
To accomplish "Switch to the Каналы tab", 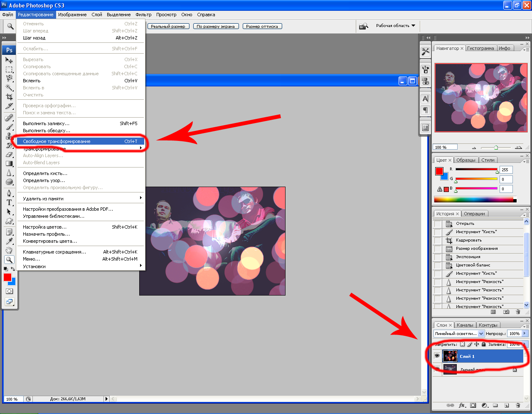I will [465, 325].
